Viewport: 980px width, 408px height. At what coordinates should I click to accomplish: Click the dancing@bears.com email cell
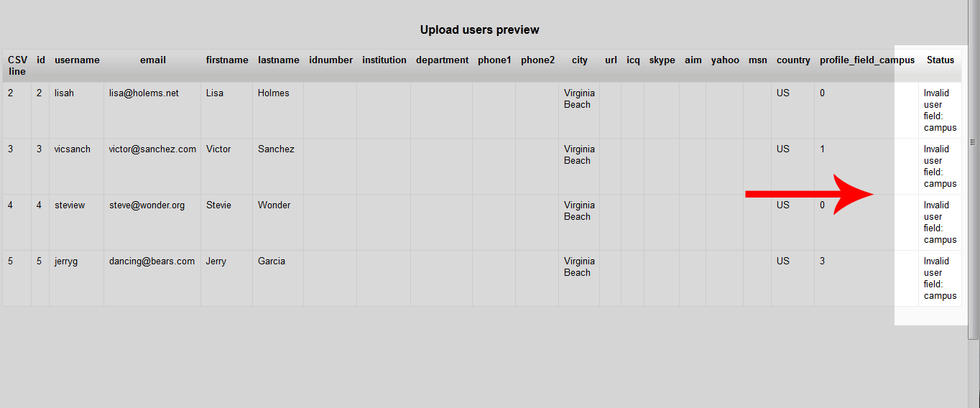tap(152, 261)
